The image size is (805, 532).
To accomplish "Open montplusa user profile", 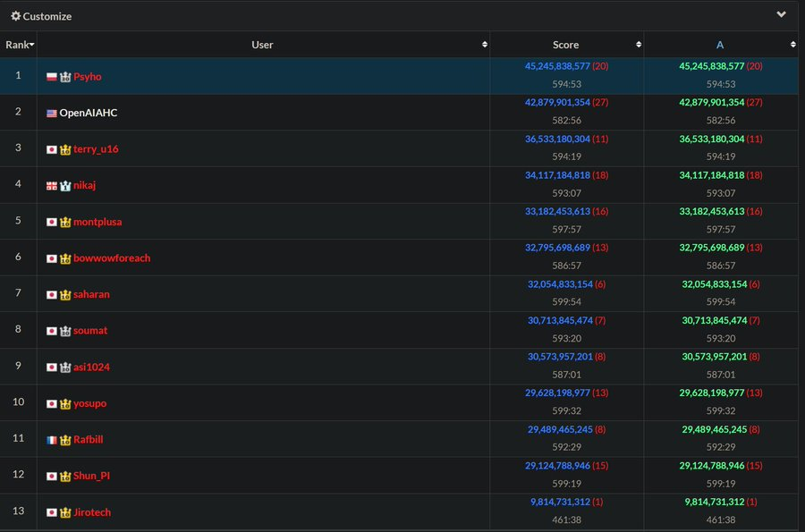I will [x=97, y=222].
